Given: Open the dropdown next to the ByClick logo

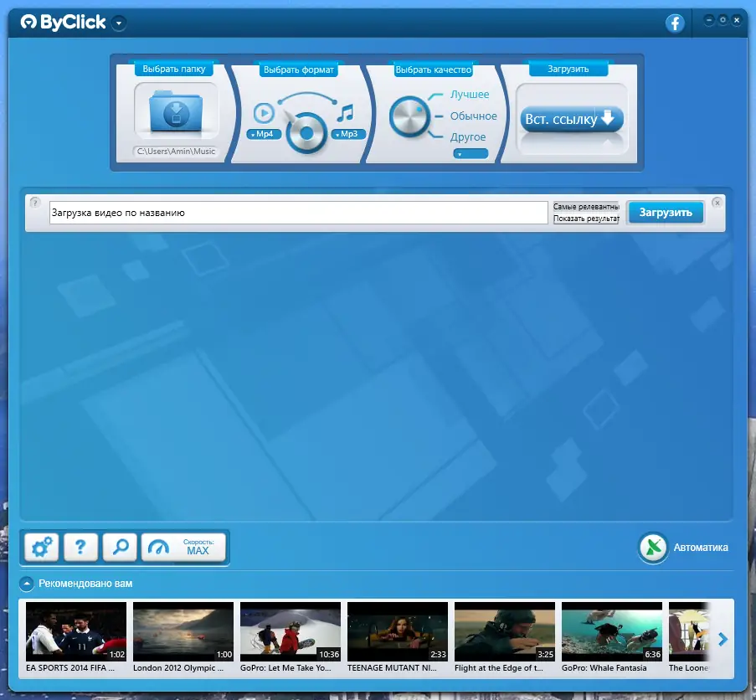Looking at the screenshot, I should click(x=118, y=24).
